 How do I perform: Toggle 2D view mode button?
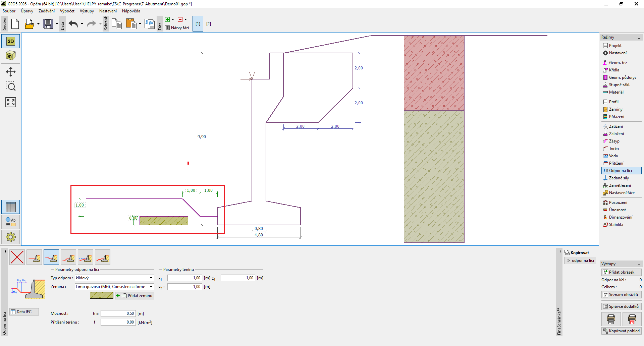click(x=11, y=41)
